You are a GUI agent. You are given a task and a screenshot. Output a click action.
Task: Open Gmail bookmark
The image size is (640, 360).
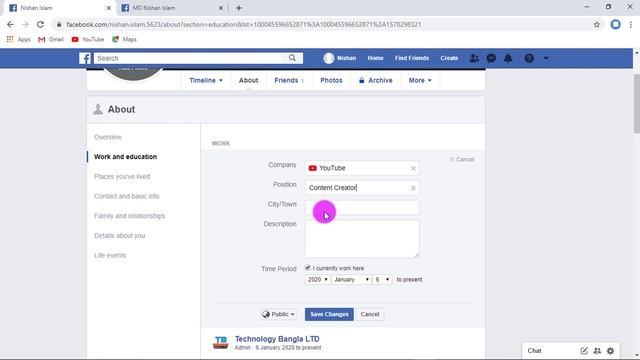click(51, 39)
